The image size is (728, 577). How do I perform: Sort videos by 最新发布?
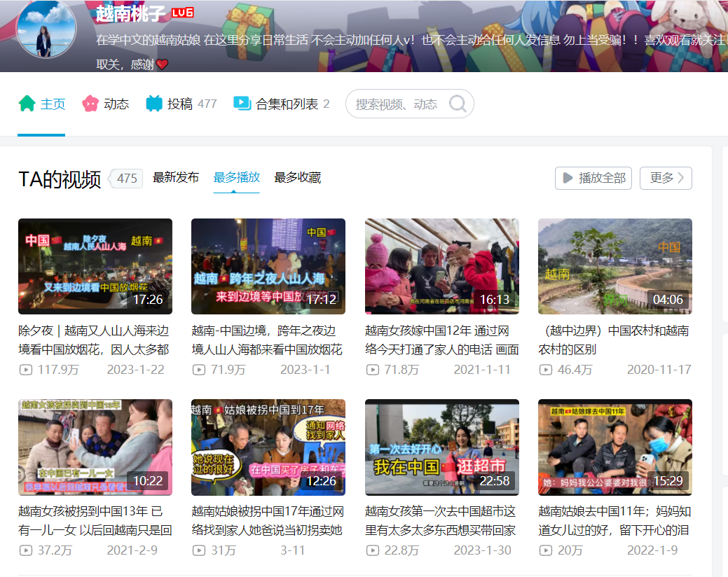click(x=175, y=177)
